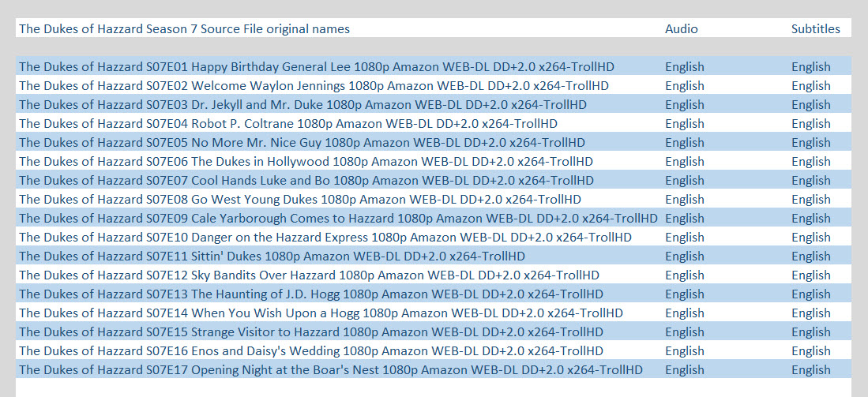Click the Audio 'English' cell for S07E12
The width and height of the screenshot is (868, 397).
coord(685,275)
